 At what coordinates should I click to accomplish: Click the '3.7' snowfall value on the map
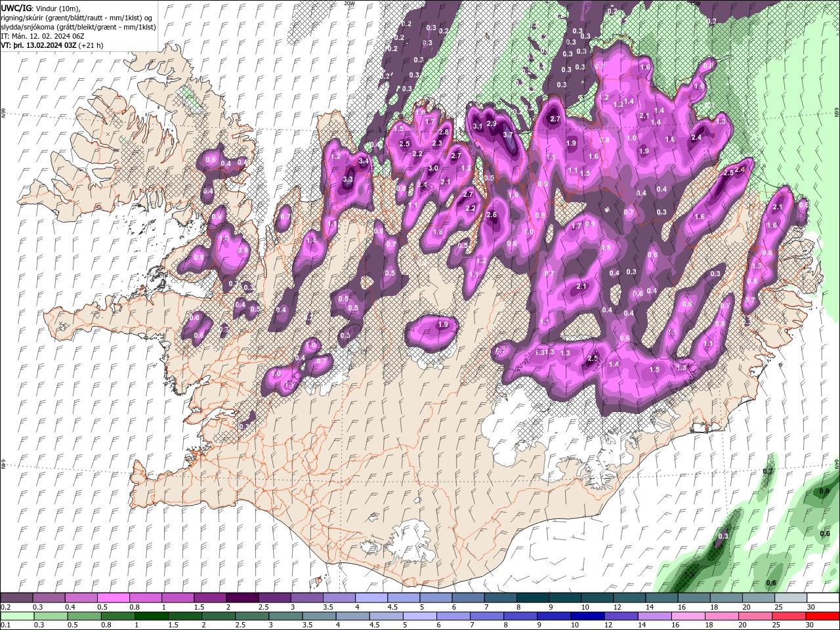pos(507,134)
